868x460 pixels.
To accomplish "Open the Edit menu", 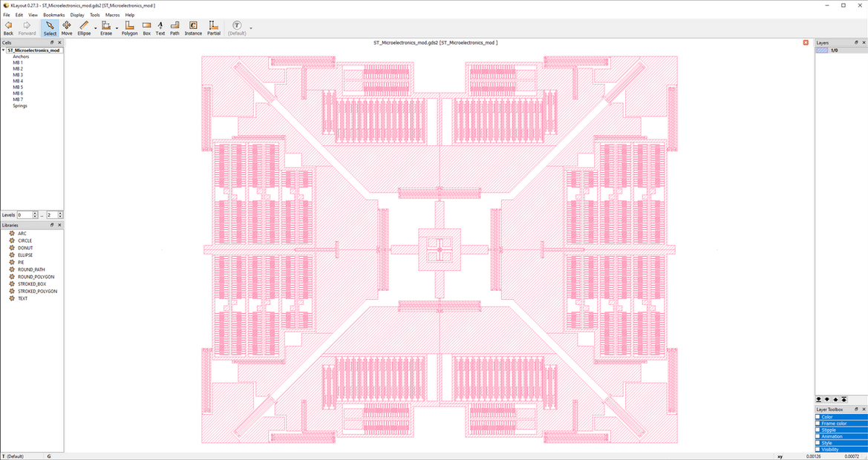I will 19,15.
